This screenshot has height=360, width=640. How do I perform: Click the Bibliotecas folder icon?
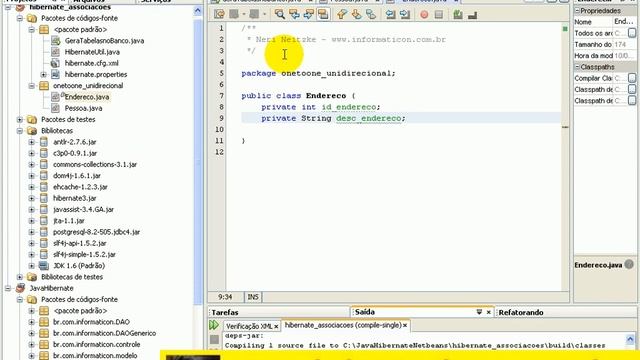point(32,131)
